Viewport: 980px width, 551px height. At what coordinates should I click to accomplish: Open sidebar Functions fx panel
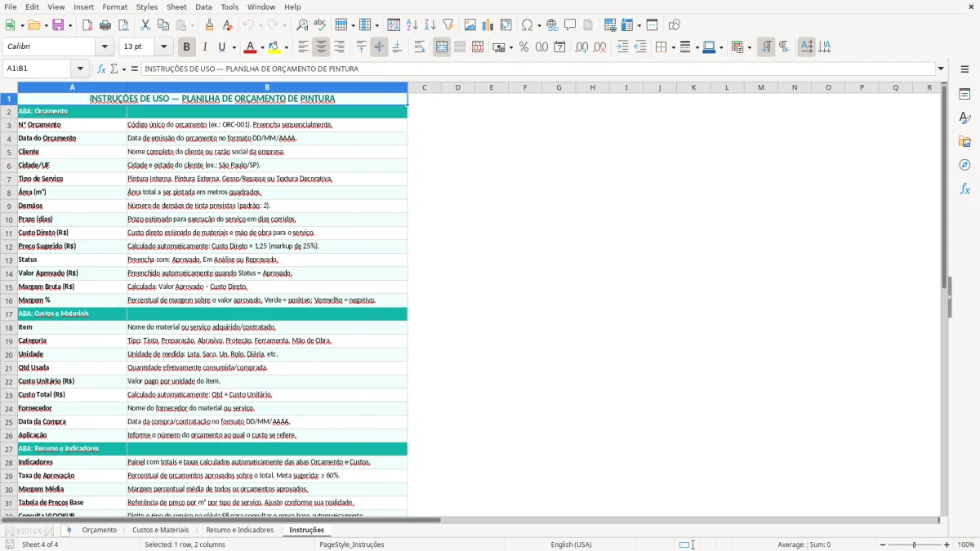(x=964, y=189)
